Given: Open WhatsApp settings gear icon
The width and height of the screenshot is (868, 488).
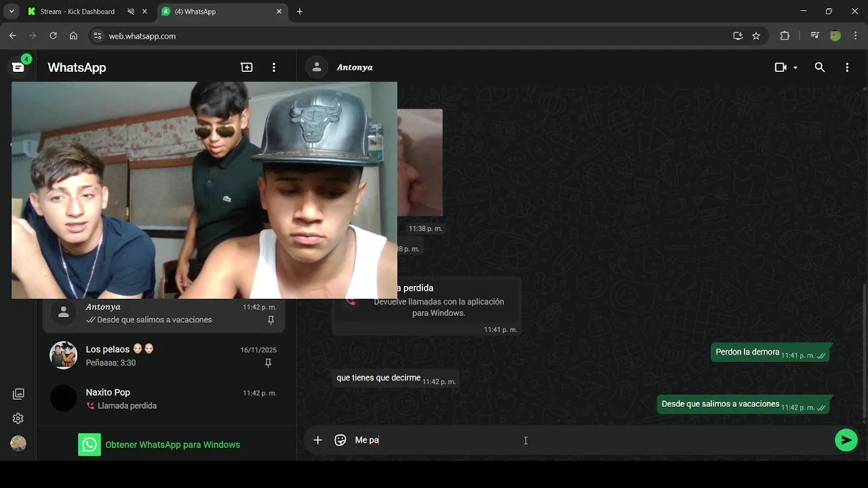Looking at the screenshot, I should coord(18,418).
